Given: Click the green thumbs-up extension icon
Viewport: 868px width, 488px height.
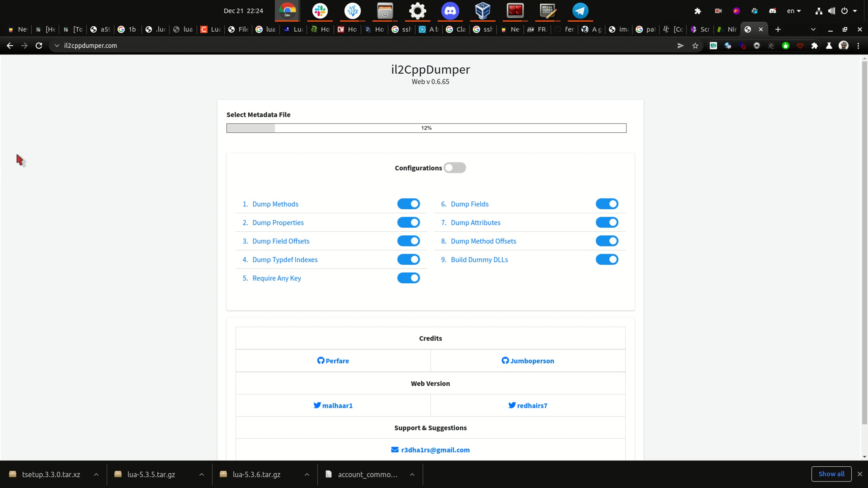Looking at the screenshot, I should [x=786, y=46].
